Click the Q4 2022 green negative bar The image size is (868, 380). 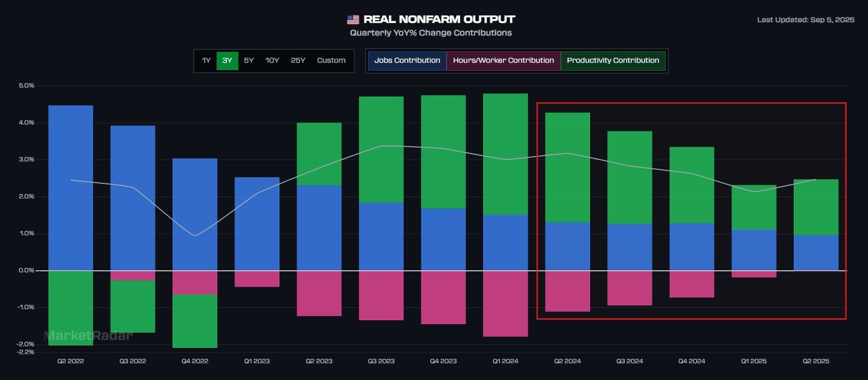point(195,321)
